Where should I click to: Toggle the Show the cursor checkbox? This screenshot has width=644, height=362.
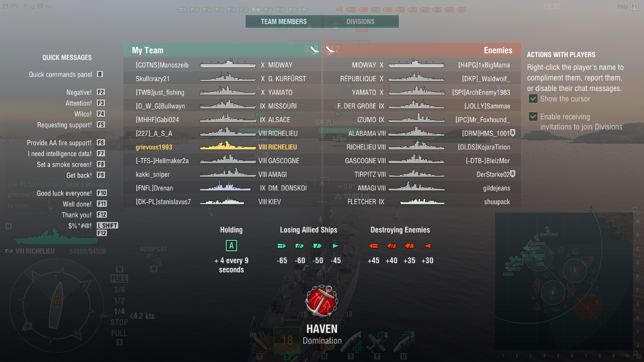point(533,99)
